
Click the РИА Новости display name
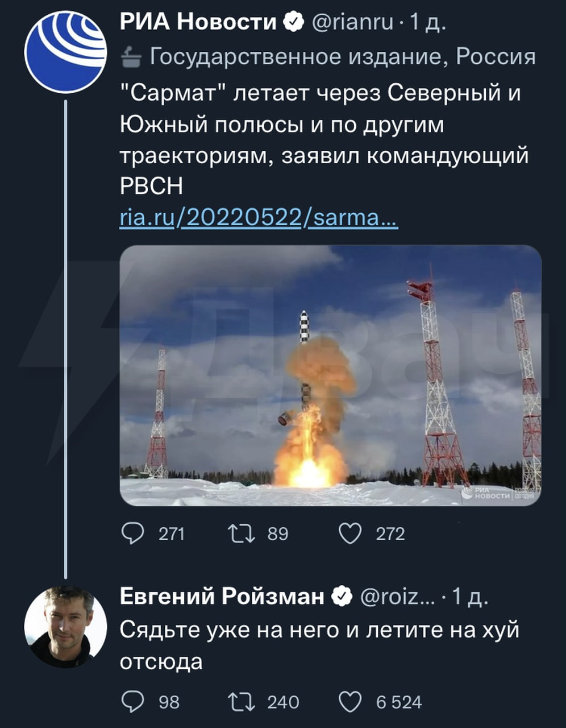coord(198,22)
